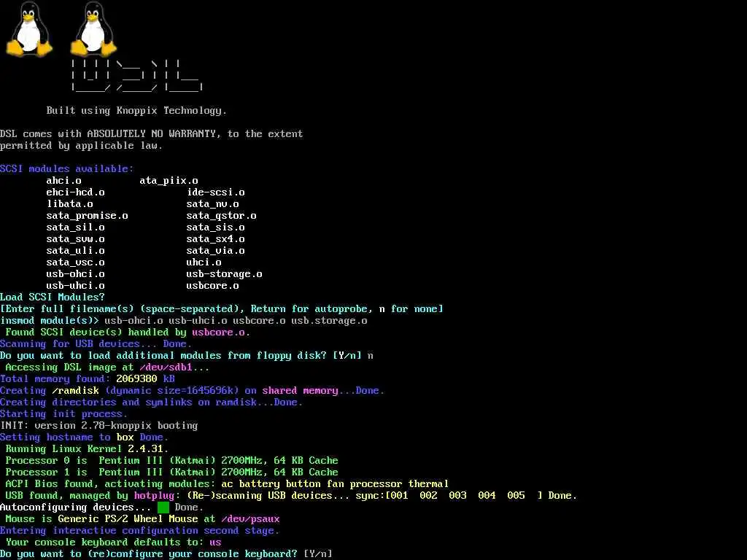Click the sata_vsc.o module name
This screenshot has height=560, width=747.
click(75, 262)
